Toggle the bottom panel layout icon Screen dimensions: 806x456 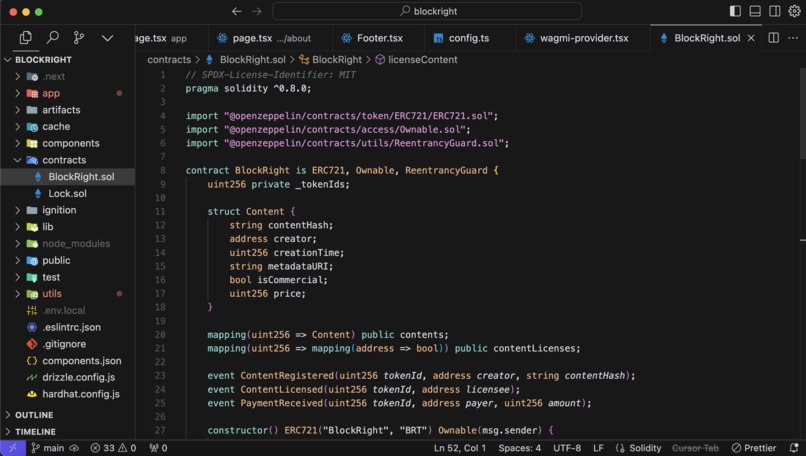click(755, 11)
